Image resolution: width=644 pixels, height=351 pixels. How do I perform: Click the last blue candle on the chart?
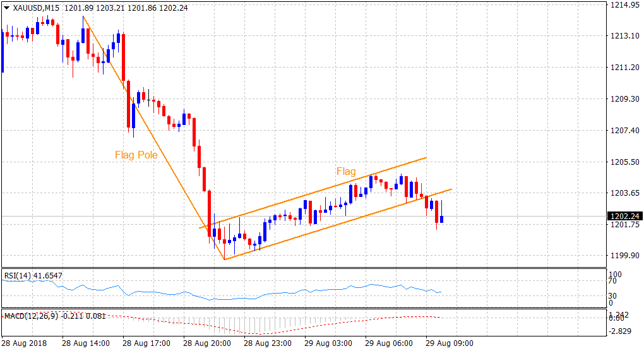[x=442, y=219]
